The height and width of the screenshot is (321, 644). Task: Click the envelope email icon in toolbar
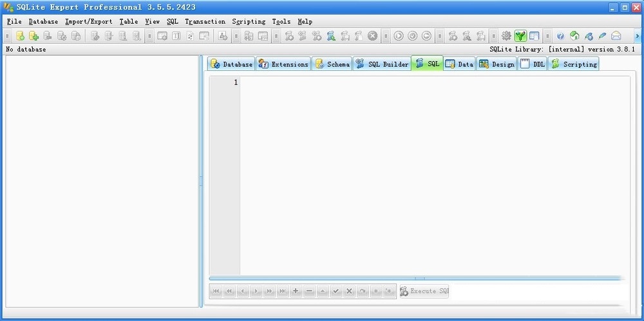click(x=616, y=36)
